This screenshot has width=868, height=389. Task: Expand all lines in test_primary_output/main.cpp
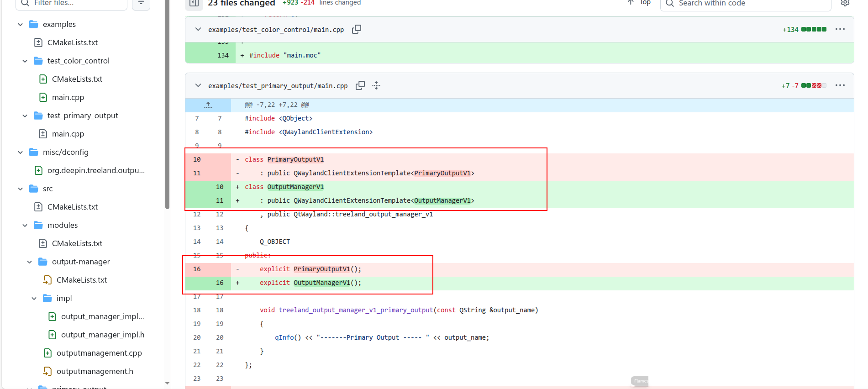tap(376, 85)
